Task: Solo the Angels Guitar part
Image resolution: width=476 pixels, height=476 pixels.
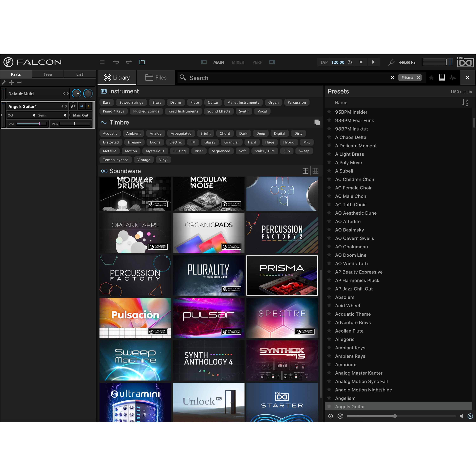Action: (x=88, y=106)
